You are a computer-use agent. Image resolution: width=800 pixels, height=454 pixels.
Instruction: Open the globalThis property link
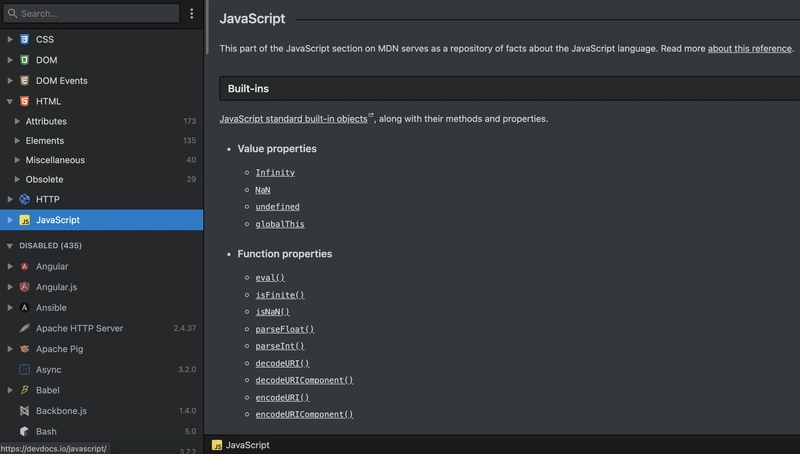(x=280, y=224)
